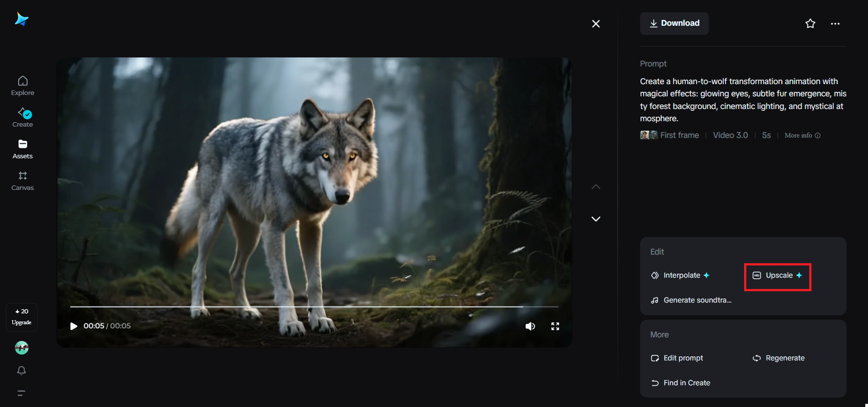Click the prompt text describing wolf transformation
868x407 pixels.
click(743, 100)
